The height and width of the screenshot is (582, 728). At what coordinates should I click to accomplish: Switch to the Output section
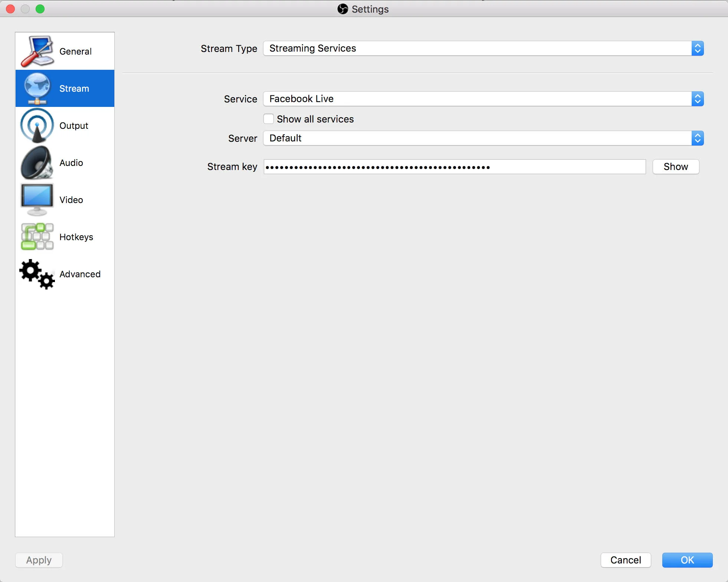tap(65, 125)
